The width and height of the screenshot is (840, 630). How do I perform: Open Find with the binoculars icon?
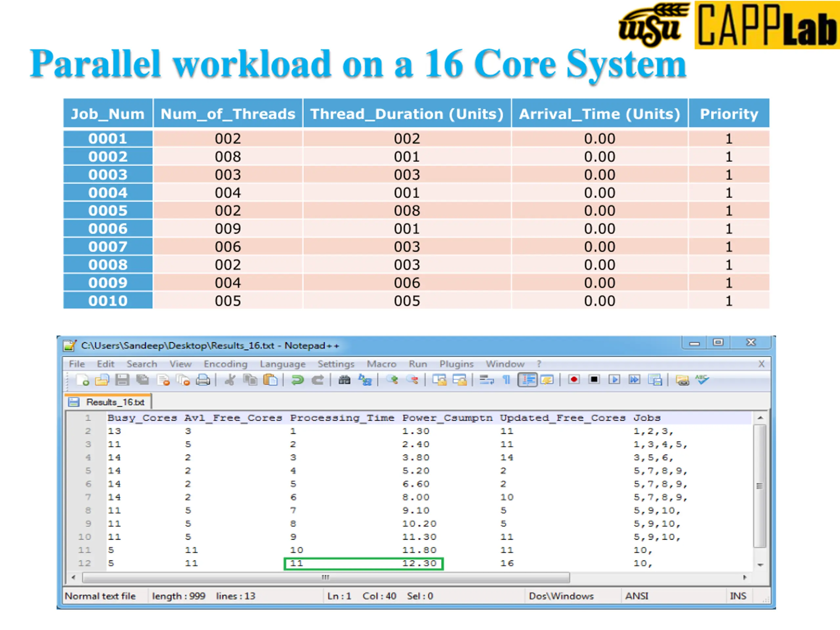[345, 380]
